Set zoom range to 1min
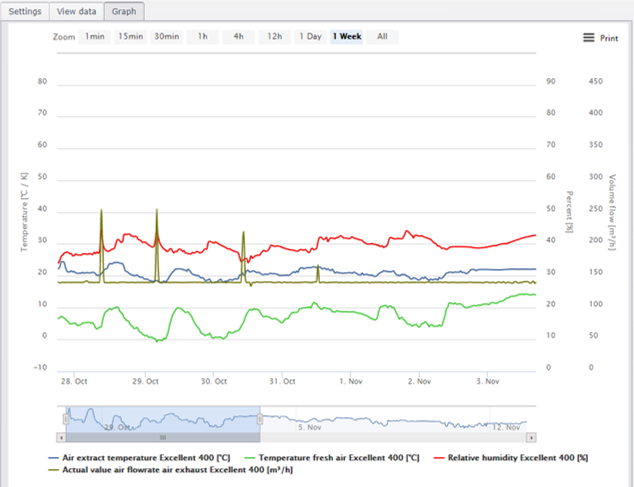 click(x=95, y=37)
